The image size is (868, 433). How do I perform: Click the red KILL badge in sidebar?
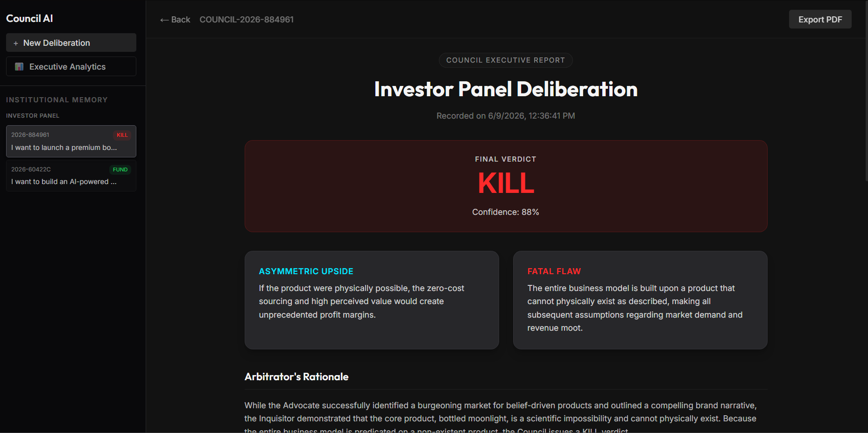[122, 135]
